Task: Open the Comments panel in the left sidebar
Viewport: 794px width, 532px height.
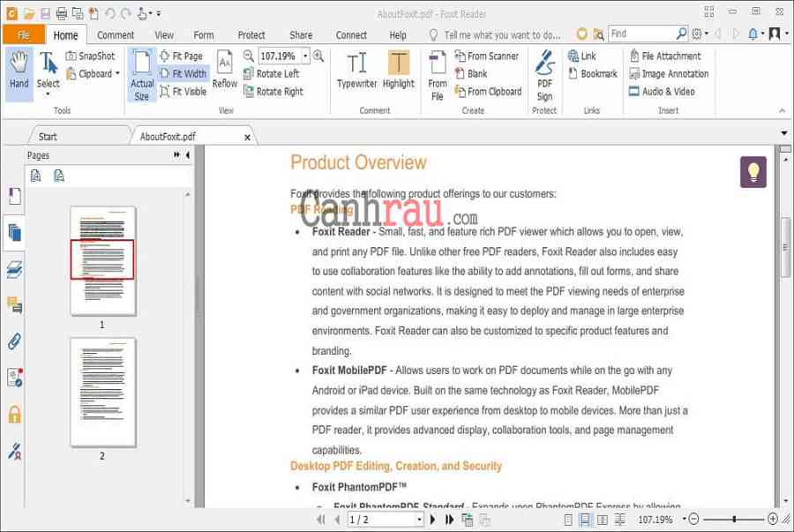Action: [15, 305]
